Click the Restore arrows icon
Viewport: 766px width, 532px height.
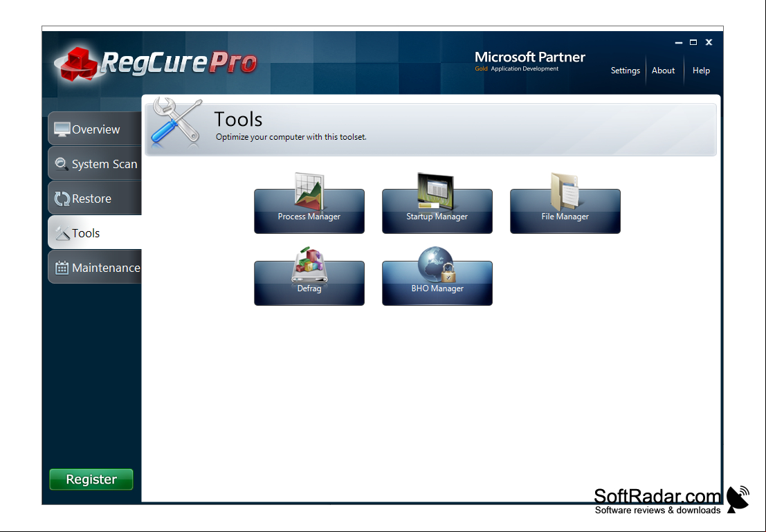click(x=62, y=199)
